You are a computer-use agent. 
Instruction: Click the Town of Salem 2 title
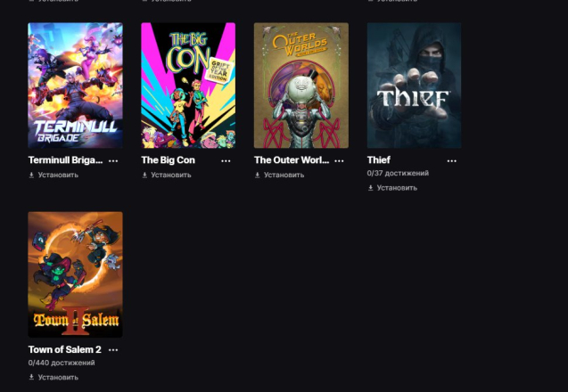coord(64,349)
